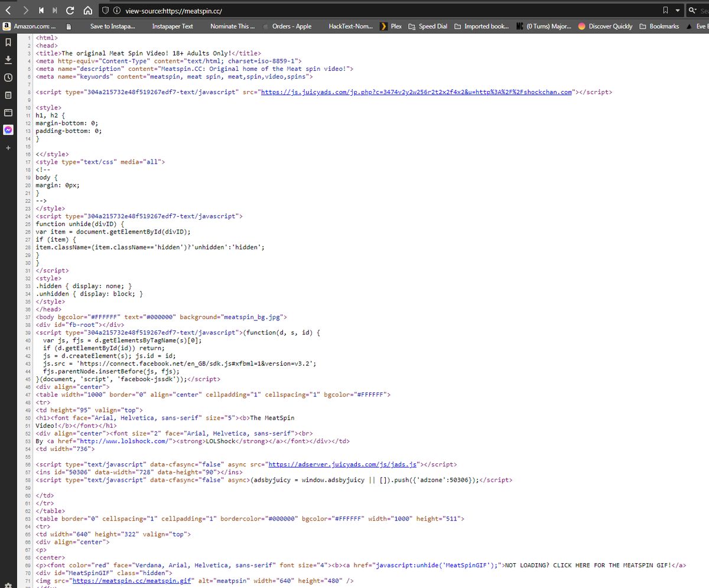This screenshot has height=588, width=709.
Task: Click the Rewind navigation button
Action: click(41, 11)
